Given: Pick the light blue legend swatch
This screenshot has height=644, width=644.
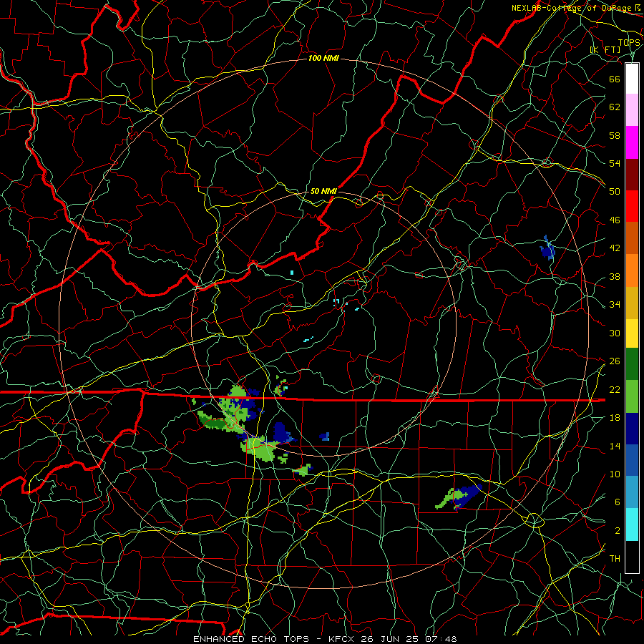Looking at the screenshot, I should click(632, 492).
